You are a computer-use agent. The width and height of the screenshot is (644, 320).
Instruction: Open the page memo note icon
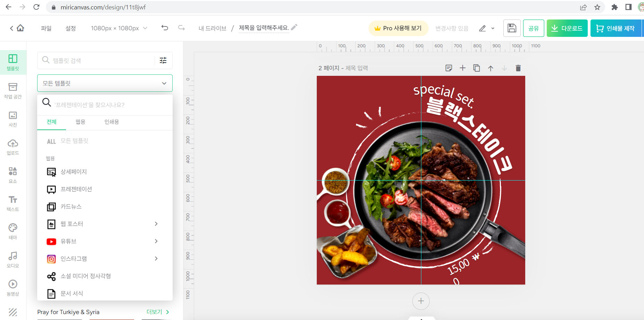pyautogui.click(x=449, y=68)
